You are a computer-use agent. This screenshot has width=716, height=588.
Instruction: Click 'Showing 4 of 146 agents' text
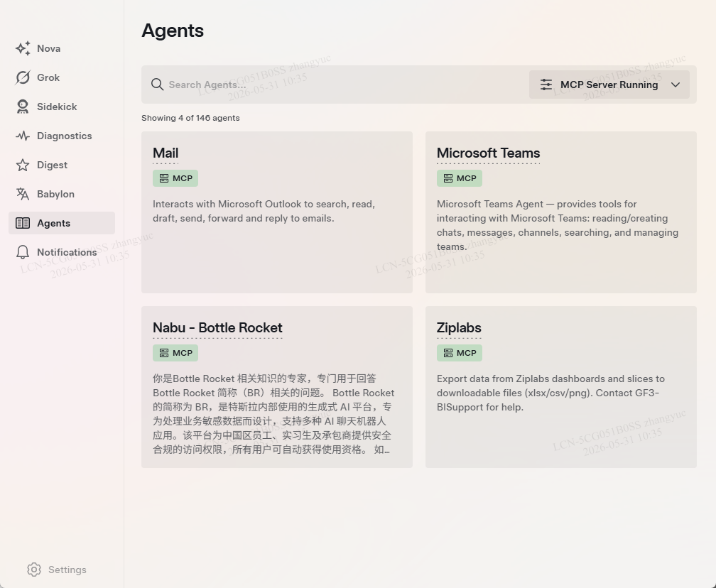pyautogui.click(x=190, y=118)
